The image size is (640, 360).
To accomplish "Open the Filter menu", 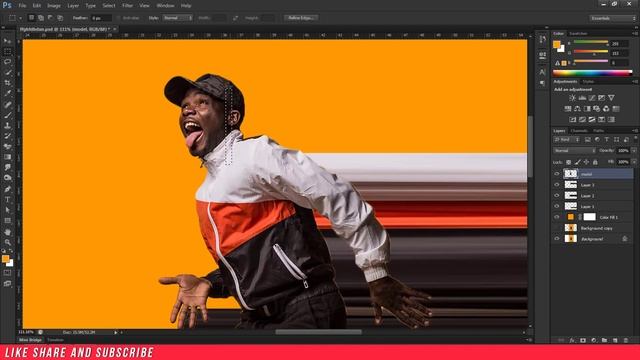I will (x=128, y=6).
